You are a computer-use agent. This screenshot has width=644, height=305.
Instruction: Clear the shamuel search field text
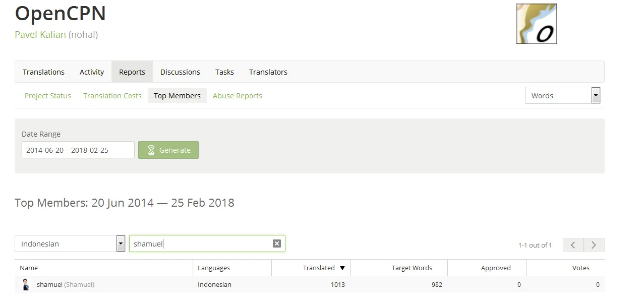(x=276, y=243)
